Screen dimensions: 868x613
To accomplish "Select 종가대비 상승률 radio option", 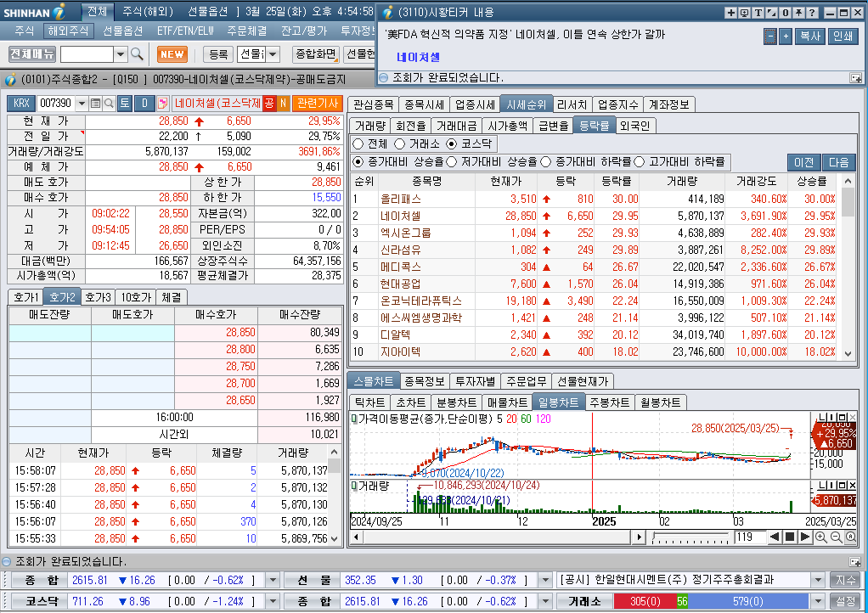I will click(x=358, y=161).
